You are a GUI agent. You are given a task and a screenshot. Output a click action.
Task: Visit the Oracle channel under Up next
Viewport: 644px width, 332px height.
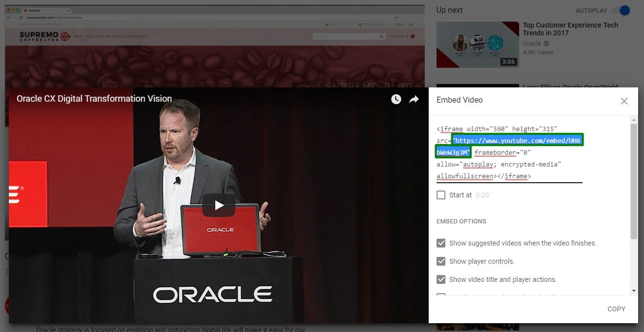click(532, 43)
